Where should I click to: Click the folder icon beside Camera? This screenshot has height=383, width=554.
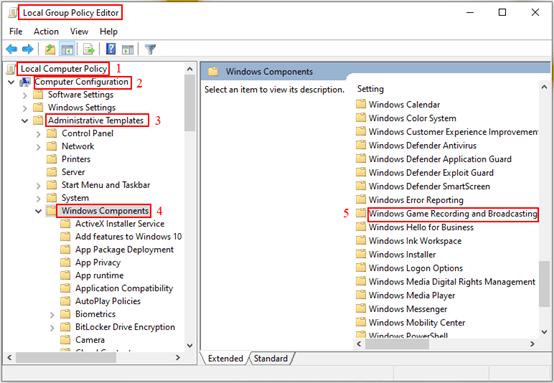65,340
